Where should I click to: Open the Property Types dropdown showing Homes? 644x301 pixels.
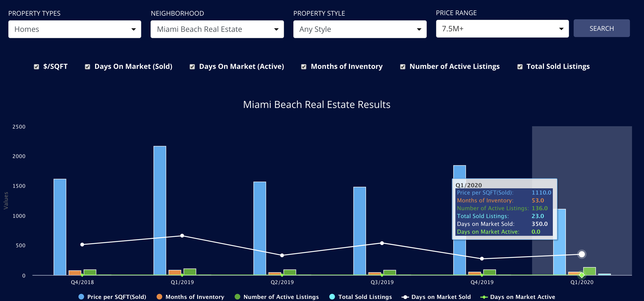coord(75,29)
